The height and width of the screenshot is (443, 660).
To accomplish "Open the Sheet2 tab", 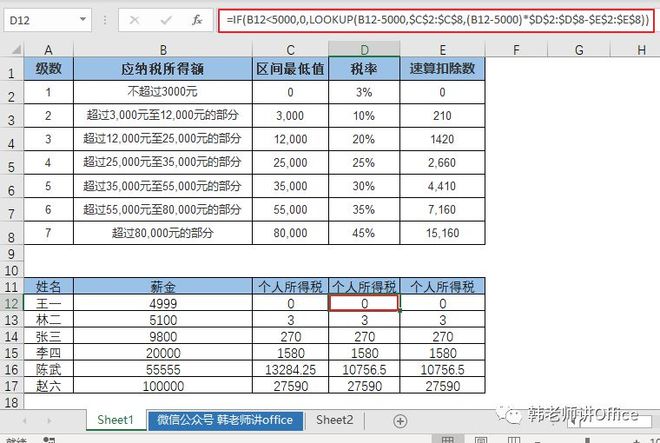I will [334, 421].
